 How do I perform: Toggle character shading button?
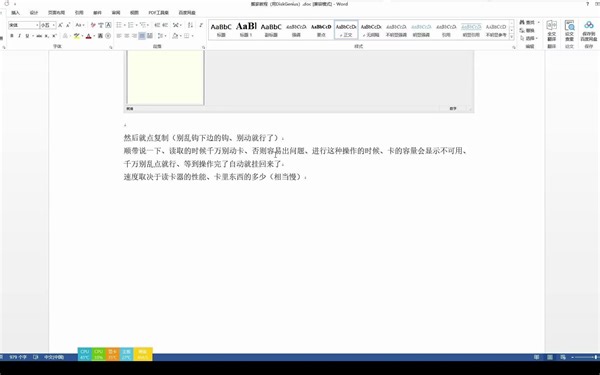pos(100,36)
